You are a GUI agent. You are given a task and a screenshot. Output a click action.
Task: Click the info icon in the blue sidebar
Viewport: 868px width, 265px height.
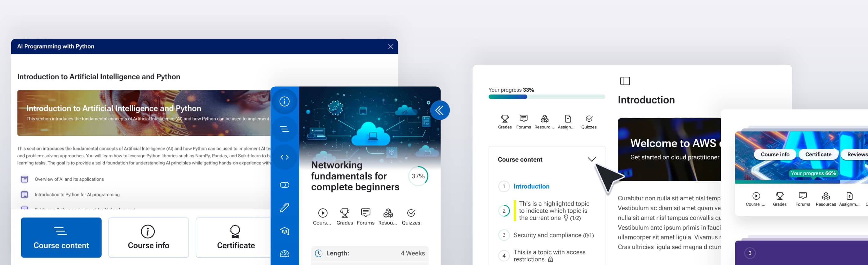point(284,101)
